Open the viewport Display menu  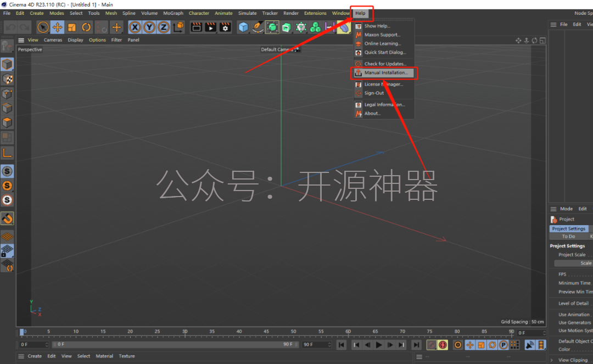tap(75, 40)
